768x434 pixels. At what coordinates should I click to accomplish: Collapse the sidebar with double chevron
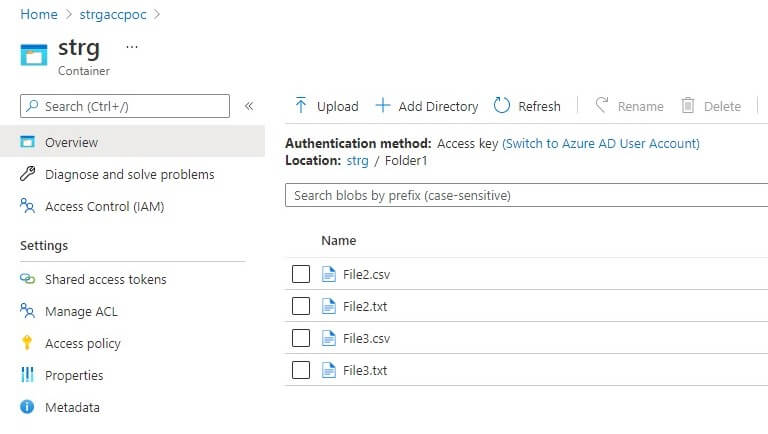[249, 106]
